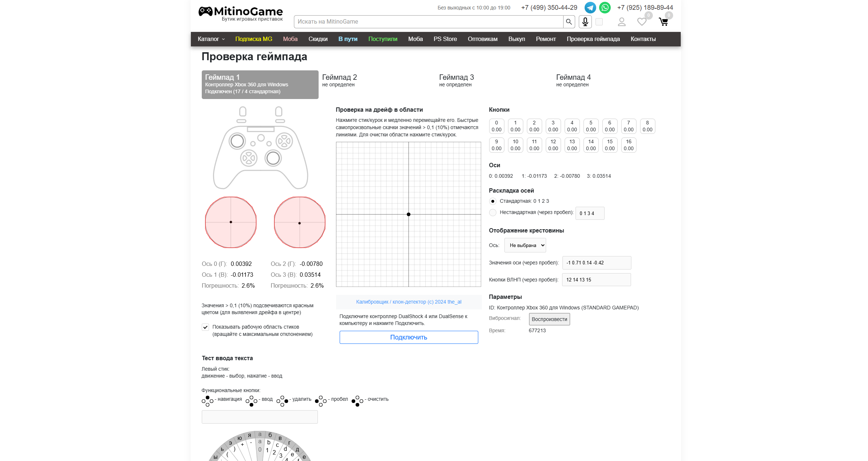Screen dimensions: 868x461
Task: Open the pink 'Моба' menu item
Action: [x=290, y=39]
